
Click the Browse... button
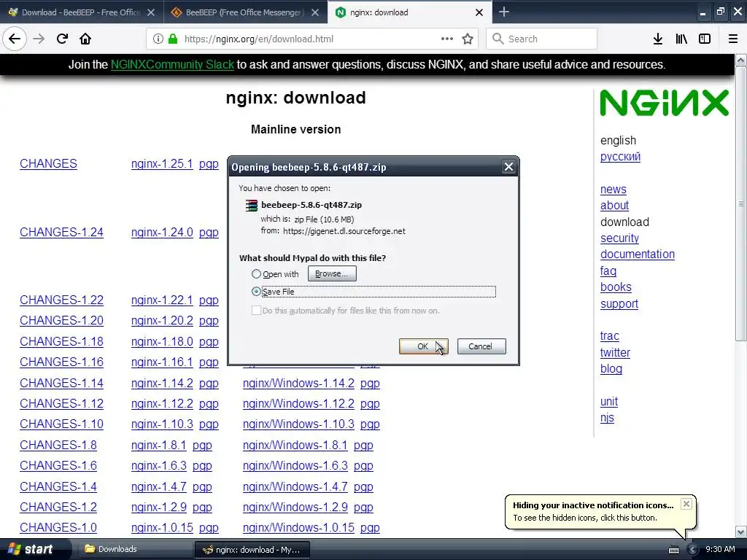[332, 274]
